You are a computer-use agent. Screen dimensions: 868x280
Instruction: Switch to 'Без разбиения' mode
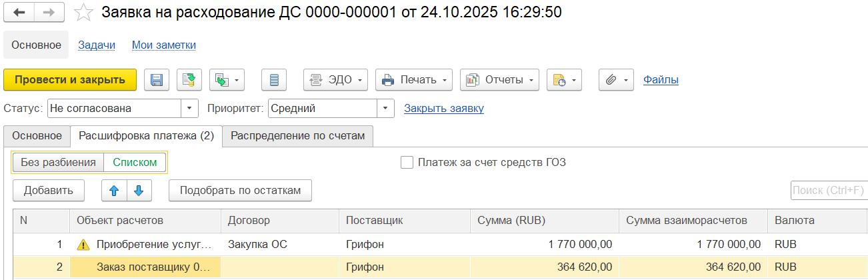coord(59,162)
